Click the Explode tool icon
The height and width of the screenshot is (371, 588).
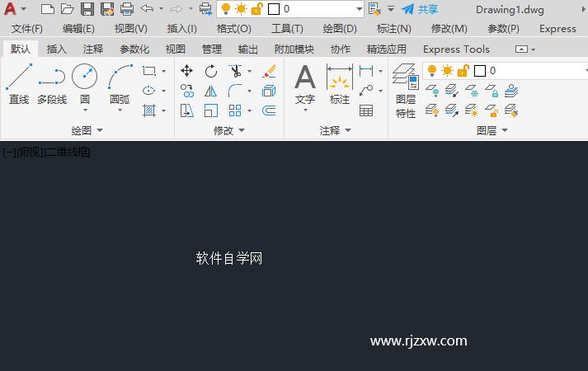click(x=269, y=91)
